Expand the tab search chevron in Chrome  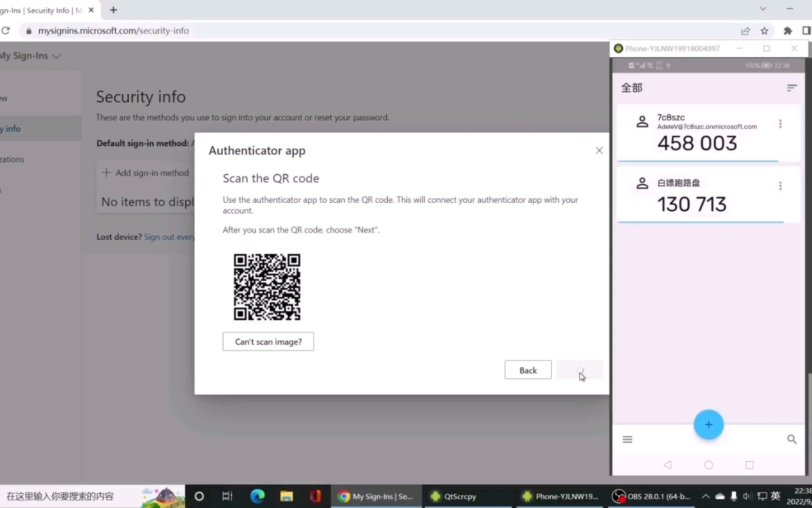click(x=763, y=9)
